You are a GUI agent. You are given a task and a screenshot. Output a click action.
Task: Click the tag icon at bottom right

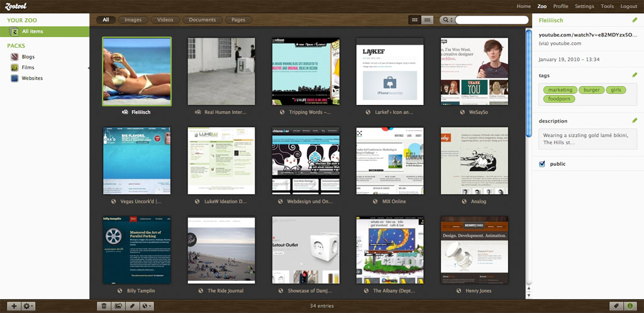[x=617, y=306]
